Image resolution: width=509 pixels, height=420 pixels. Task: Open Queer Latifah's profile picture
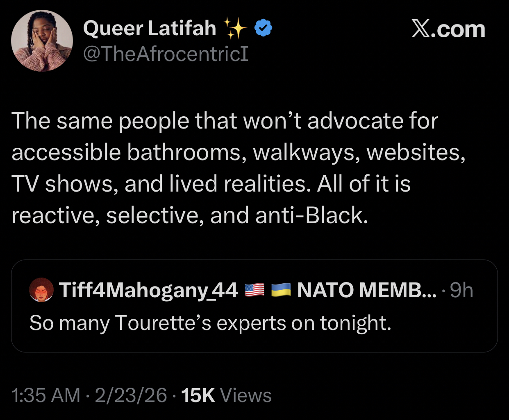(42, 41)
